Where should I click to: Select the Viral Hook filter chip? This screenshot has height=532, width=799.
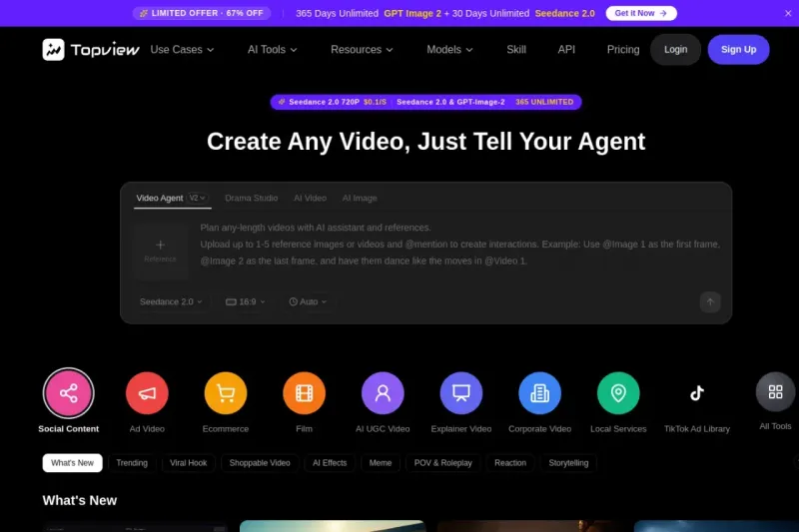(x=188, y=463)
